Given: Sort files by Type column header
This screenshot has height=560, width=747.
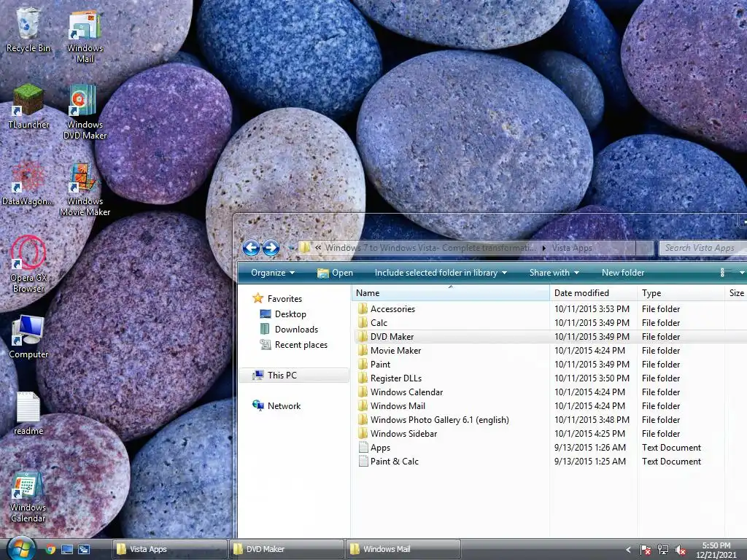Looking at the screenshot, I should [681, 293].
